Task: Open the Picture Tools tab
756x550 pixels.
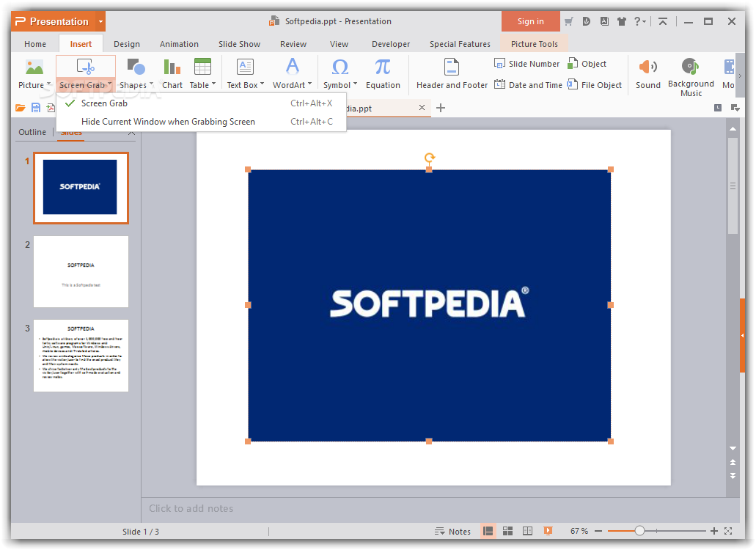Action: click(x=535, y=44)
